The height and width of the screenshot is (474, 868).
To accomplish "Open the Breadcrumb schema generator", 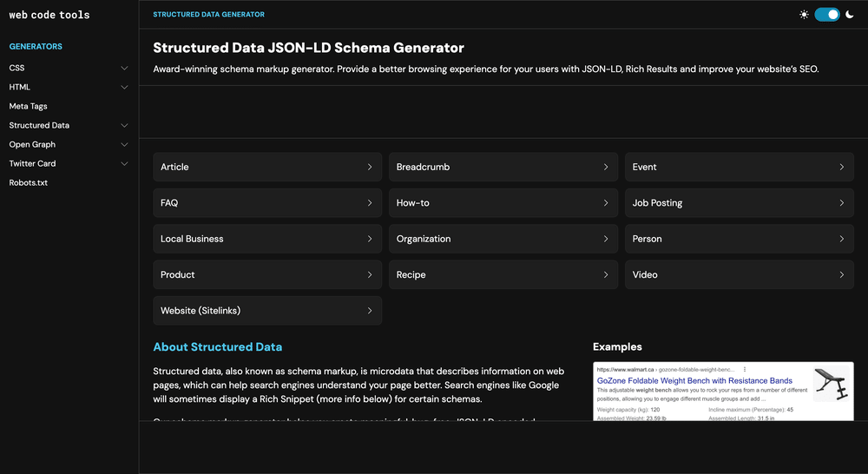I will pyautogui.click(x=503, y=167).
